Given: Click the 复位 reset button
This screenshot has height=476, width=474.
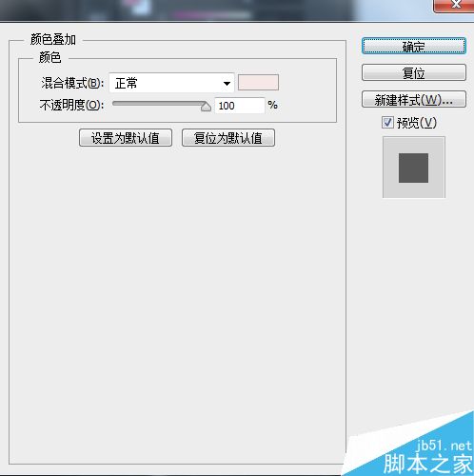Looking at the screenshot, I should coord(414,72).
